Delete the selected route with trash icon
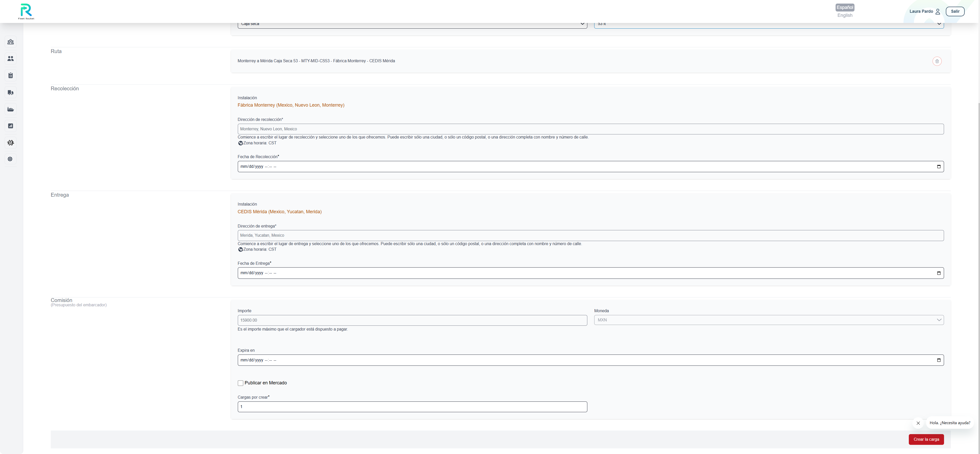This screenshot has width=980, height=454. [937, 61]
